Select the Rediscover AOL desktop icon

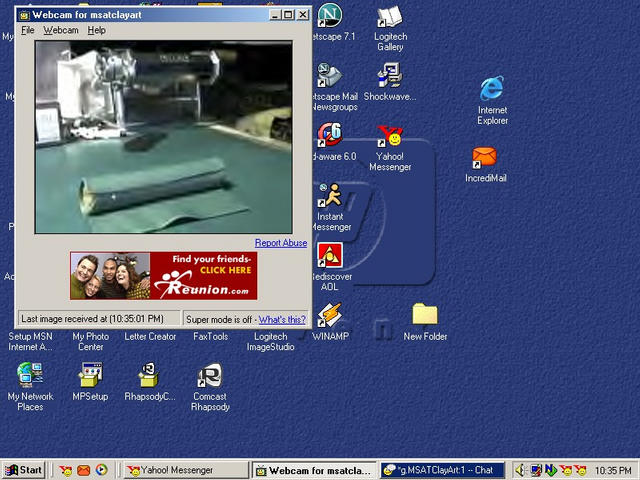point(330,255)
